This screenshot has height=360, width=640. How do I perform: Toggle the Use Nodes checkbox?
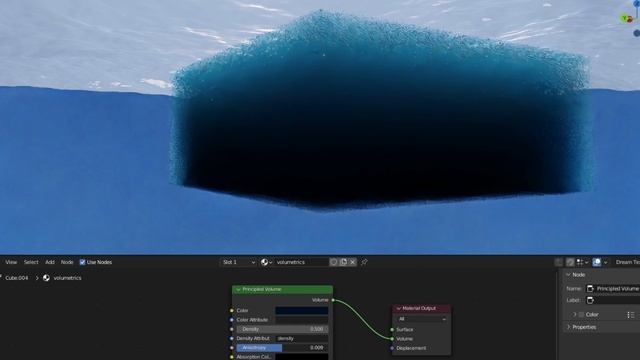click(82, 262)
